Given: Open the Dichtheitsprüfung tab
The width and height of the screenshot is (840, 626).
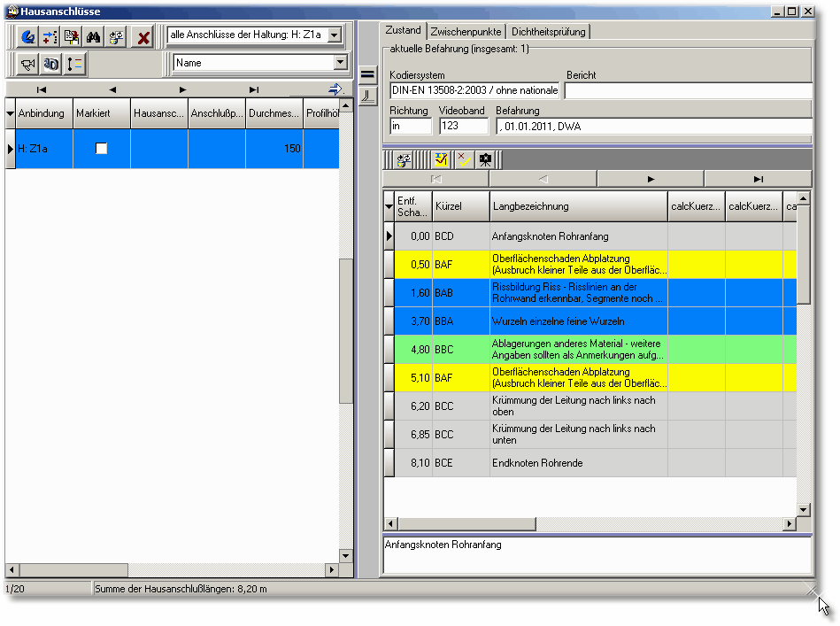Looking at the screenshot, I should pyautogui.click(x=548, y=32).
